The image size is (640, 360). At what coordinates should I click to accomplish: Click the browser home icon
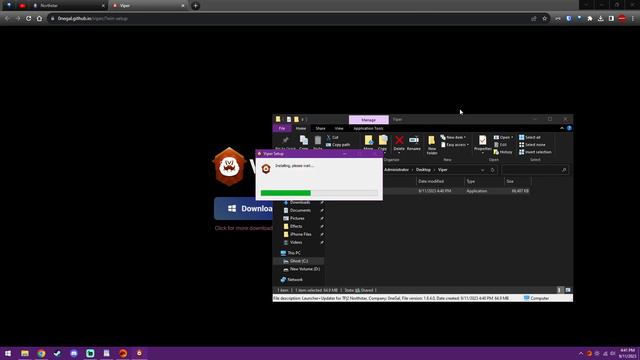click(x=39, y=18)
